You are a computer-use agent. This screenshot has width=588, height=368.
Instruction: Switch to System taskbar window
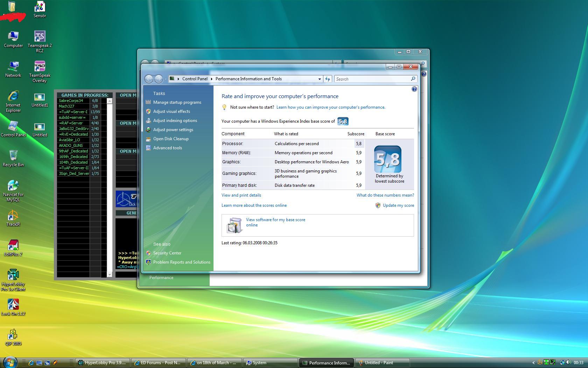pyautogui.click(x=270, y=363)
